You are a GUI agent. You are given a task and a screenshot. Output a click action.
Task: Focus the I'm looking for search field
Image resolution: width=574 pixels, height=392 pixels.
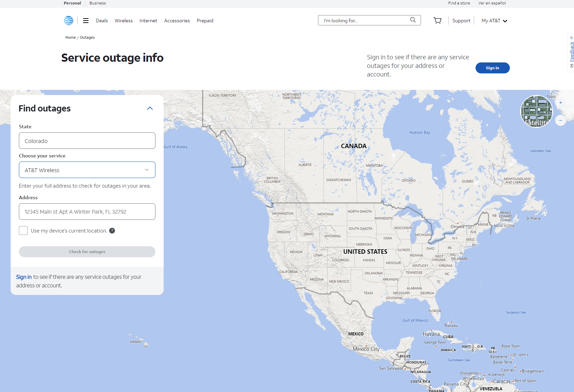[364, 20]
